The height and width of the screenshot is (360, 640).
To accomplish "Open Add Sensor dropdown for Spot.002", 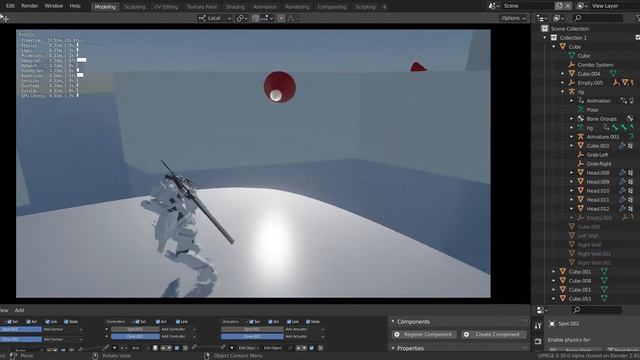I will (62, 329).
